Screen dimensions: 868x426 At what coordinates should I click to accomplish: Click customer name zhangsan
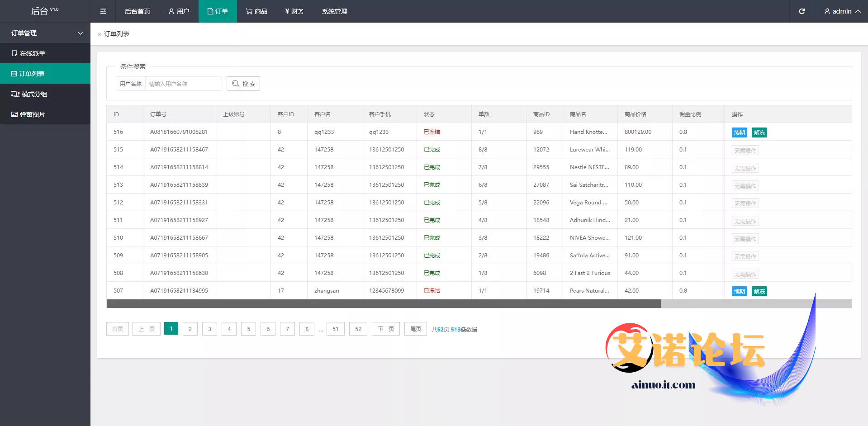[327, 291]
